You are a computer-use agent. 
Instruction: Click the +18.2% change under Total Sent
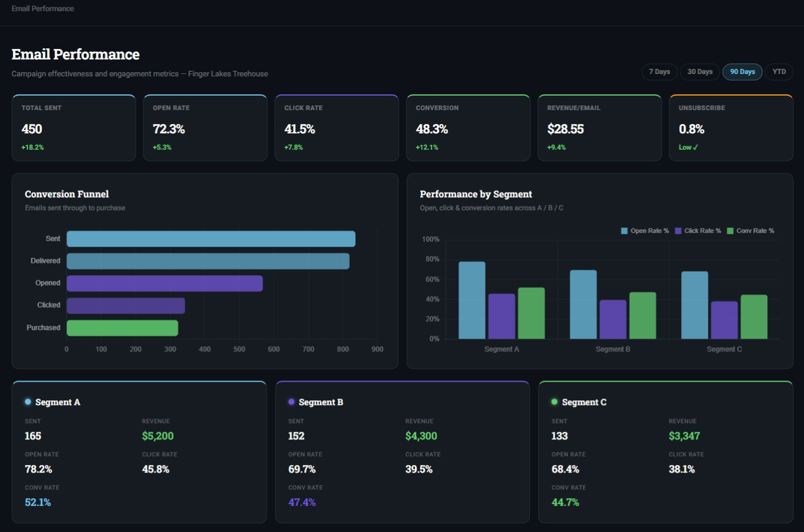click(33, 147)
